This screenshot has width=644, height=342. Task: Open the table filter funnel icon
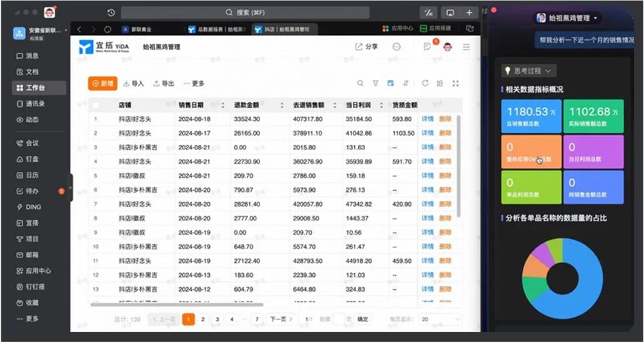click(375, 83)
